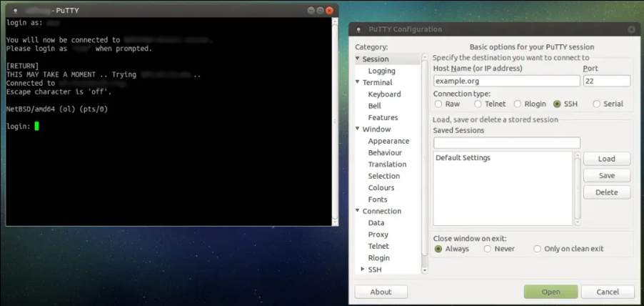Click the Host Name input field

[x=506, y=81]
